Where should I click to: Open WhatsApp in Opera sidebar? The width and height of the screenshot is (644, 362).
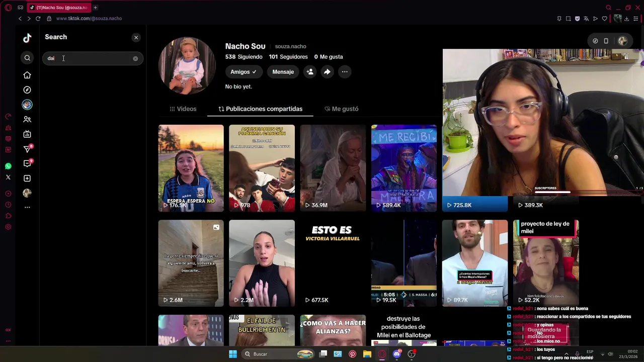[x=8, y=166]
